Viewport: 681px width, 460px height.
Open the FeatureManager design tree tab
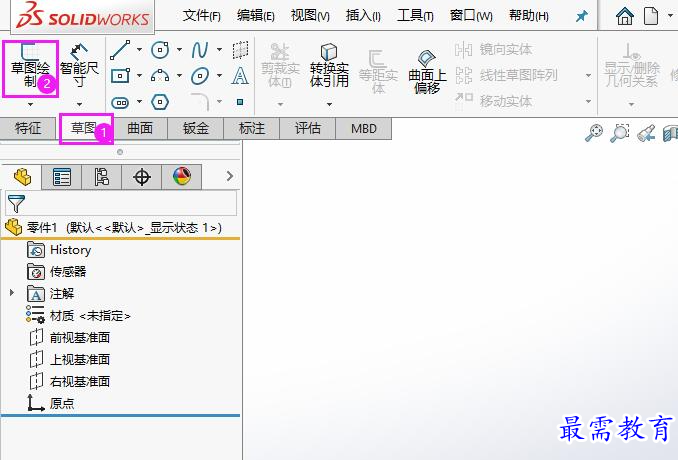(x=22, y=177)
